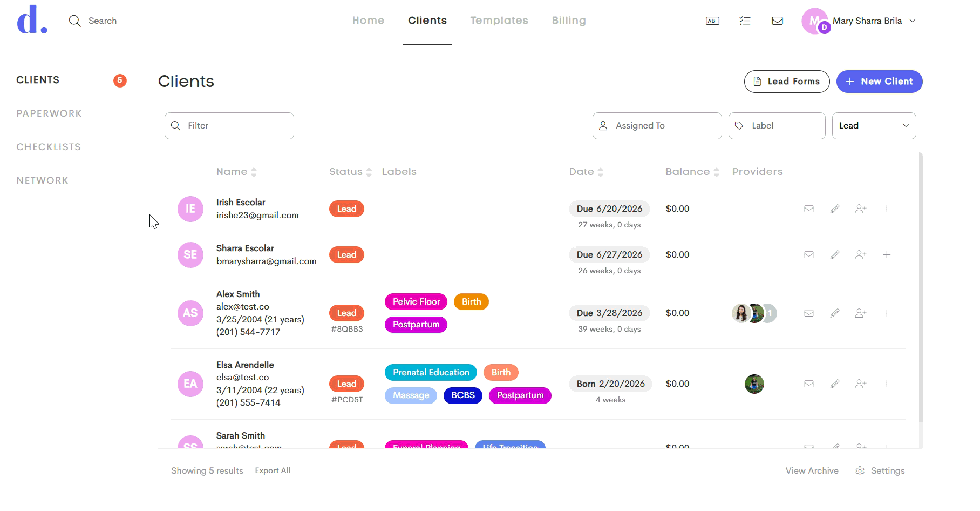Click the BCBS label tag
Image resolution: width=980 pixels, height=511 pixels.
click(463, 395)
